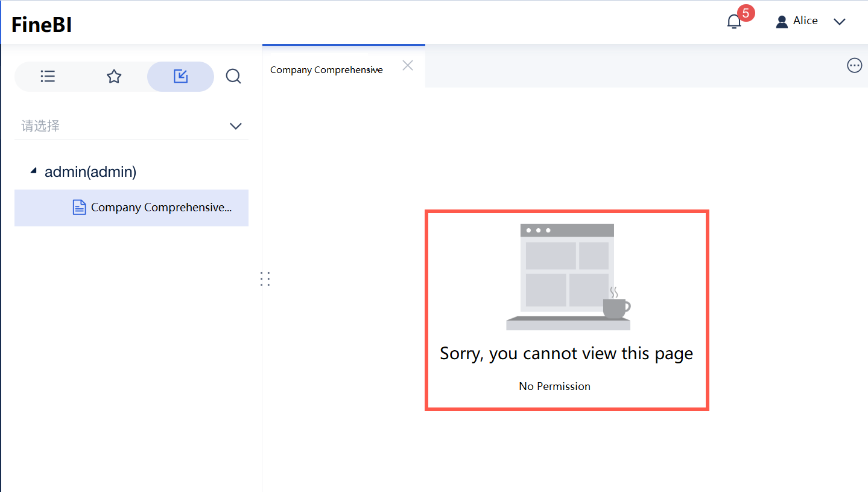
Task: Expand the 请选择 selection dropdown
Action: click(236, 126)
